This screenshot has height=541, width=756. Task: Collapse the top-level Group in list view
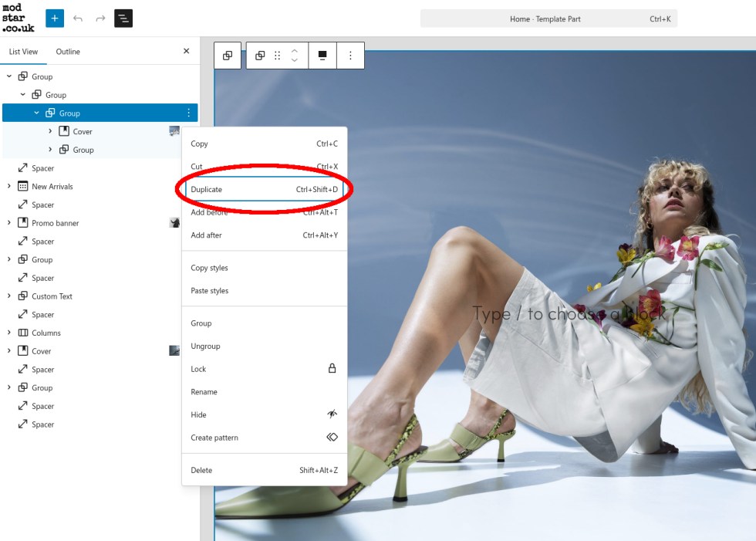(x=8, y=76)
